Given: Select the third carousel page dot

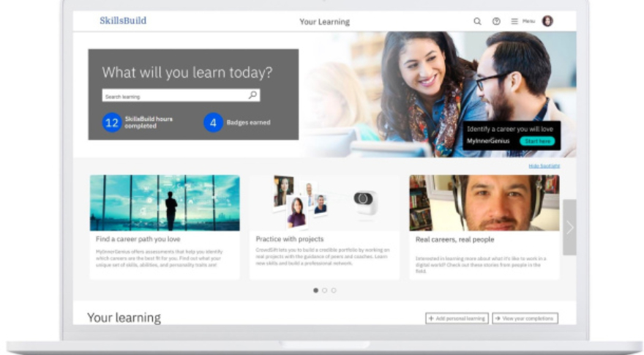Looking at the screenshot, I should (334, 291).
